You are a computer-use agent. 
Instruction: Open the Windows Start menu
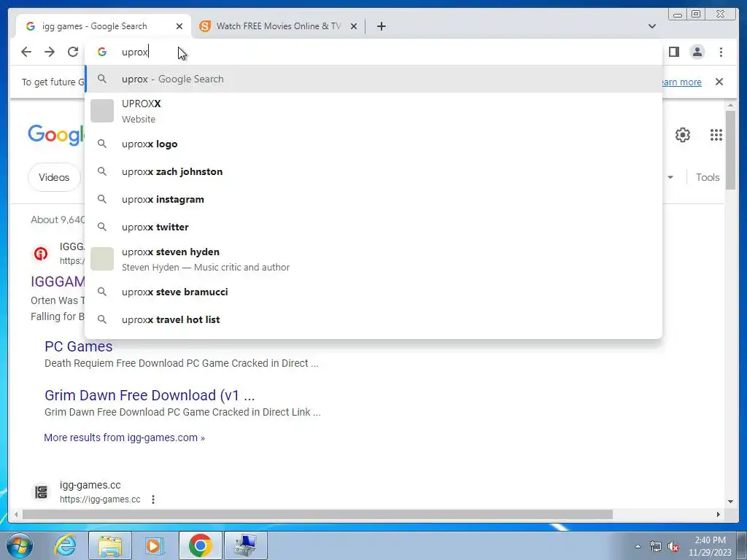click(x=20, y=545)
